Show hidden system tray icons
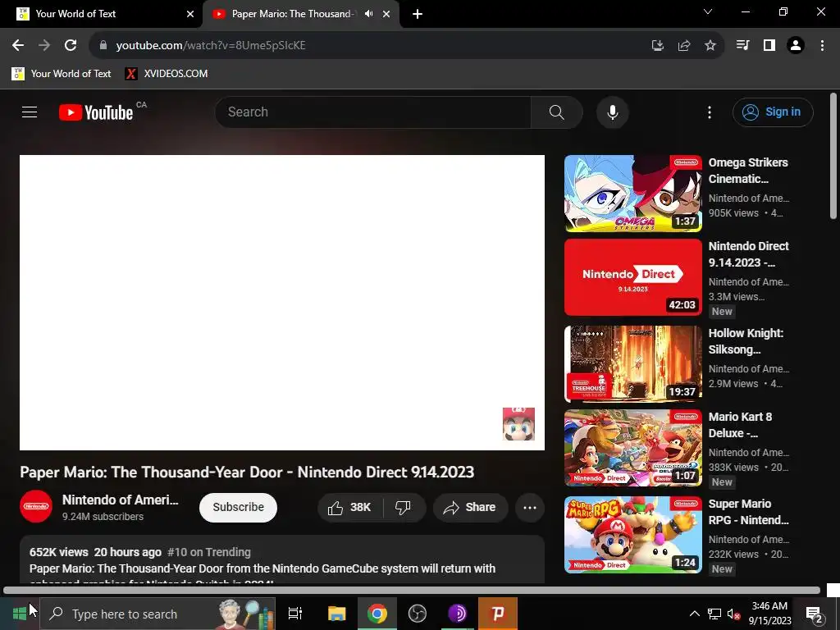 pyautogui.click(x=694, y=614)
